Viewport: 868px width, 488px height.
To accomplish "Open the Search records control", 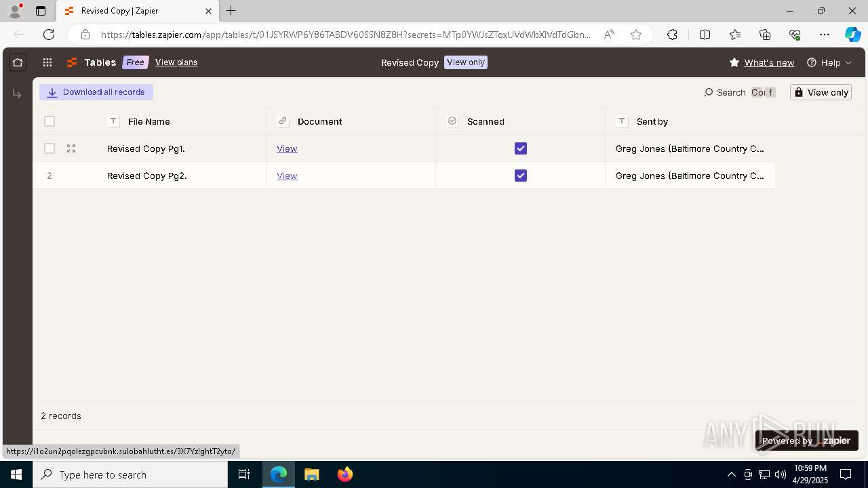I will pos(739,92).
